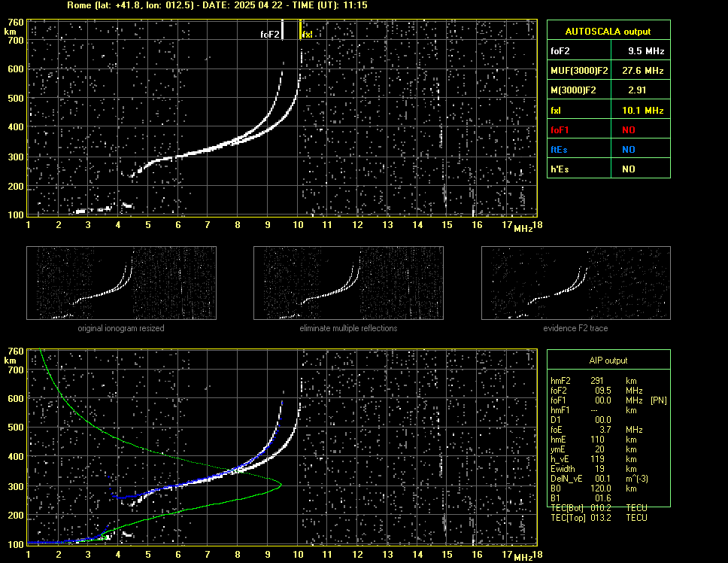728x563 pixels.
Task: Click the foE 3.7 MHz row
Action: tap(596, 430)
